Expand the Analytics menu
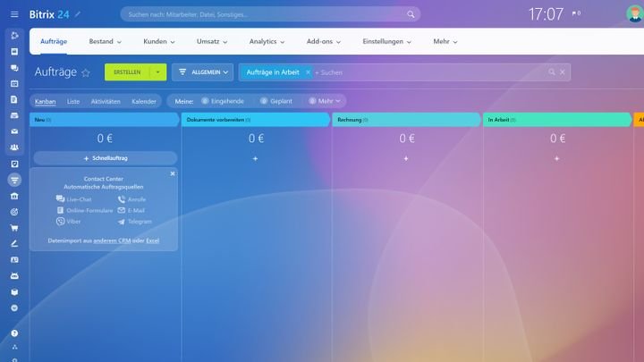This screenshot has height=362, width=644. coord(267,41)
